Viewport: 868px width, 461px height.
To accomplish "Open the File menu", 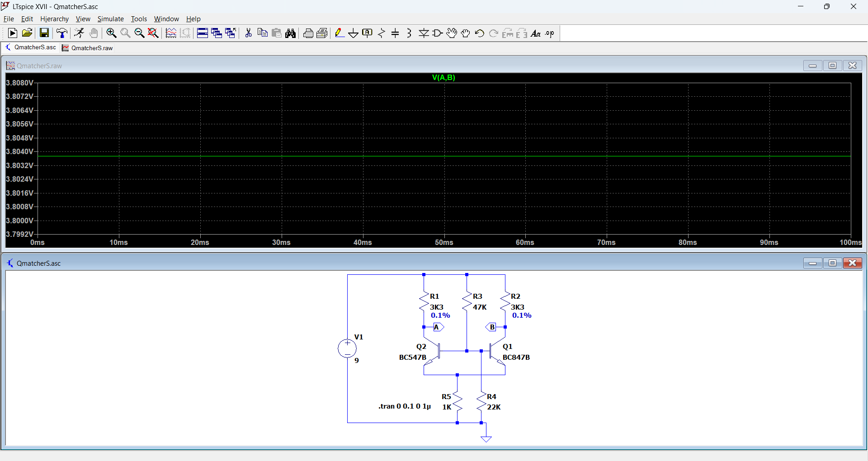I will [9, 19].
